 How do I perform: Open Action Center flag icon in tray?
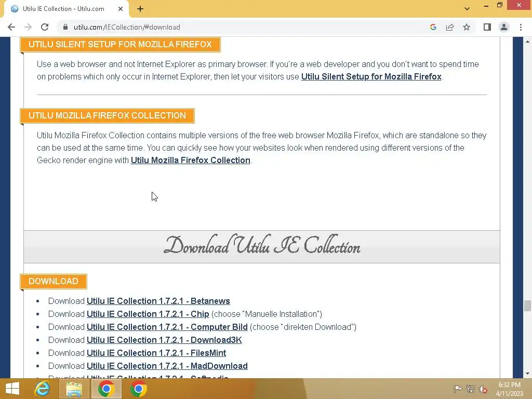[x=458, y=389]
